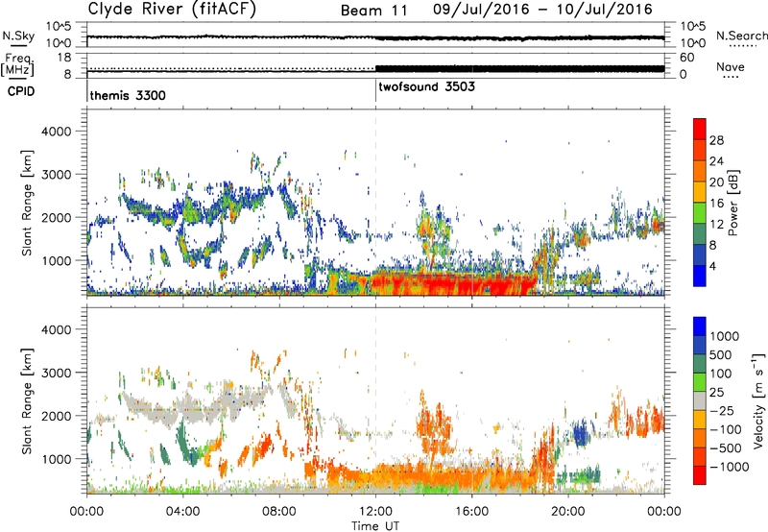Click the gray segment of Velocity colorbar

coord(700,400)
